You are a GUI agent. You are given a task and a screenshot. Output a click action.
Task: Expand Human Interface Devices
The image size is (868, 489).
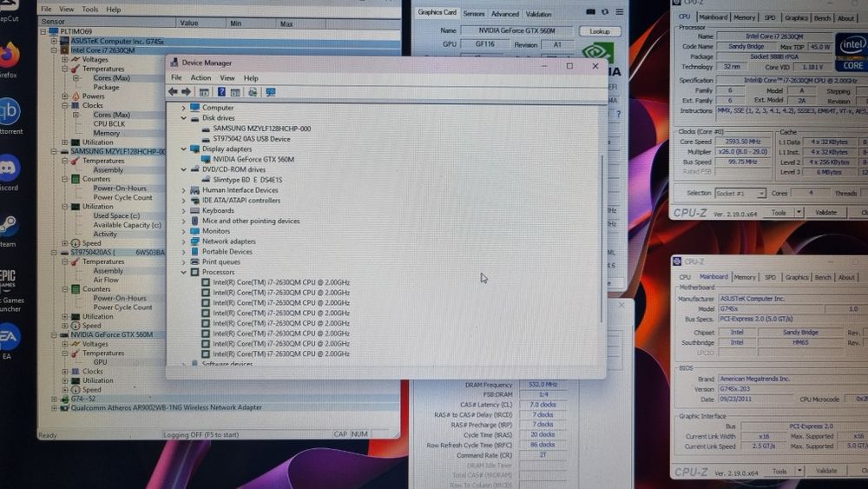(x=184, y=190)
